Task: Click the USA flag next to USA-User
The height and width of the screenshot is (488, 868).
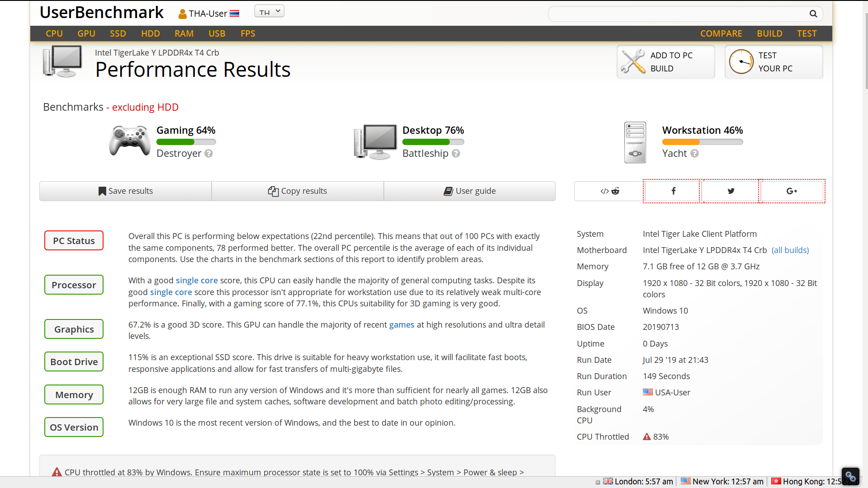Action: point(648,392)
